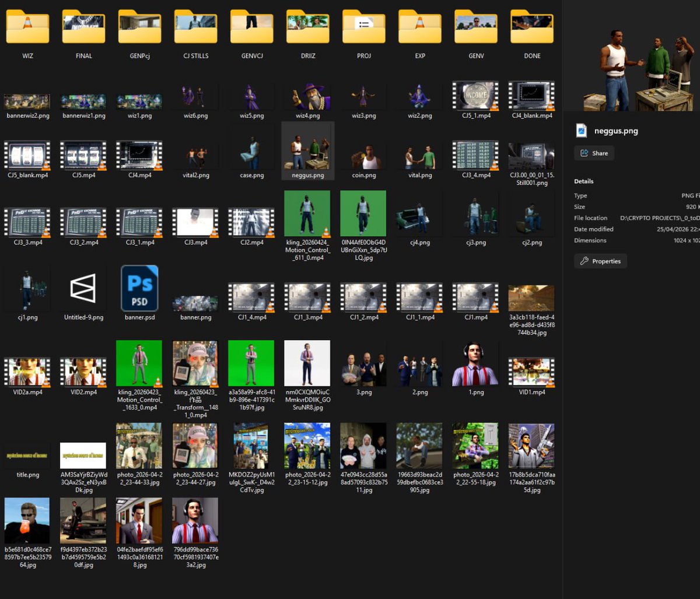Select the CJ5_1.mp4 video file

click(475, 96)
